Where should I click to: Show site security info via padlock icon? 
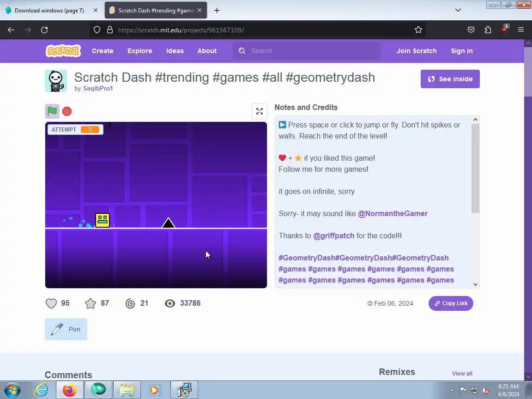coord(110,30)
